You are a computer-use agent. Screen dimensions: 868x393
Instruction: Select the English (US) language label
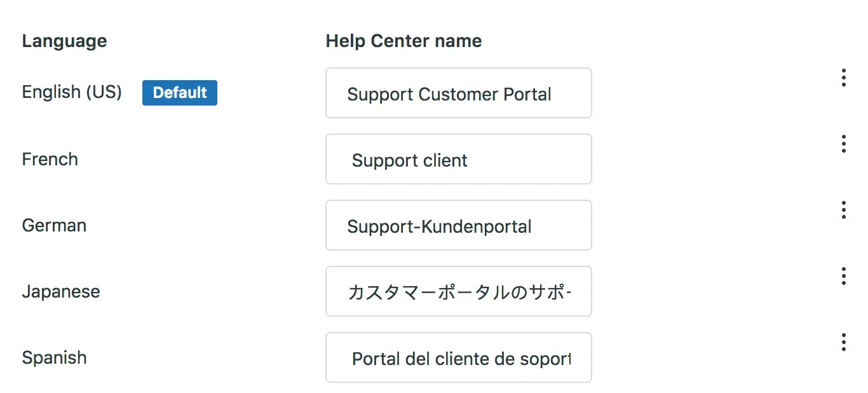(72, 93)
